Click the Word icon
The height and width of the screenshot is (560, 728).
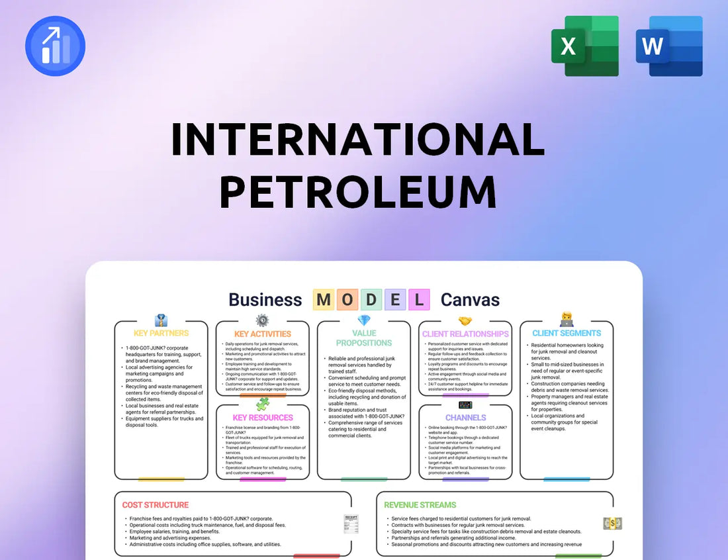669,46
